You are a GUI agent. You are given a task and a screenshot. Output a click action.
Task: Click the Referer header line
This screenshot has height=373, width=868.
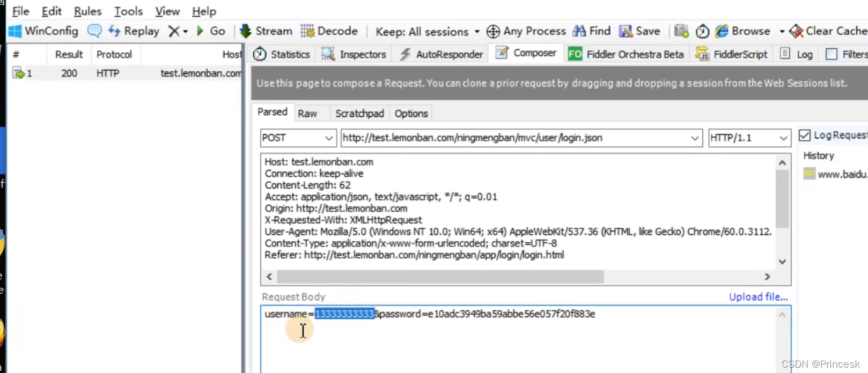414,255
